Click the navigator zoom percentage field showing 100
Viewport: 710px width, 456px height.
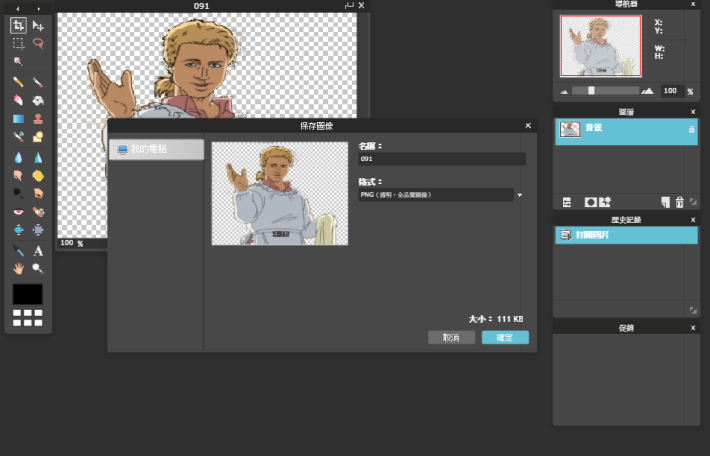click(x=672, y=91)
